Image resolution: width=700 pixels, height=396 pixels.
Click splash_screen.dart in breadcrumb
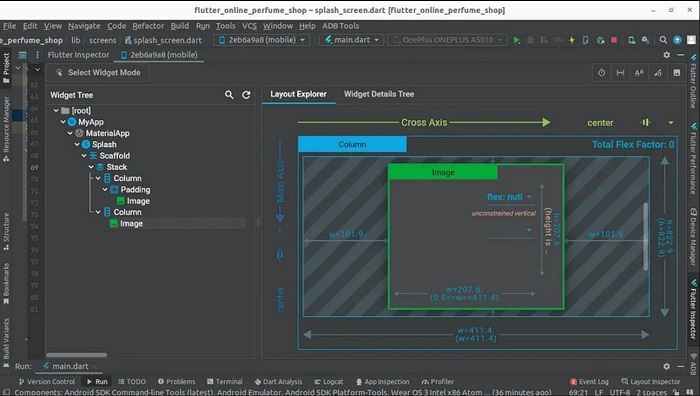pyautogui.click(x=163, y=40)
